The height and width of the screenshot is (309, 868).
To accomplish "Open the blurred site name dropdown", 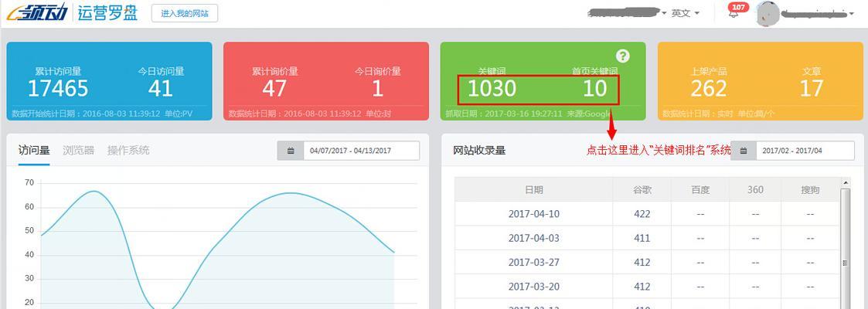I will (626, 12).
